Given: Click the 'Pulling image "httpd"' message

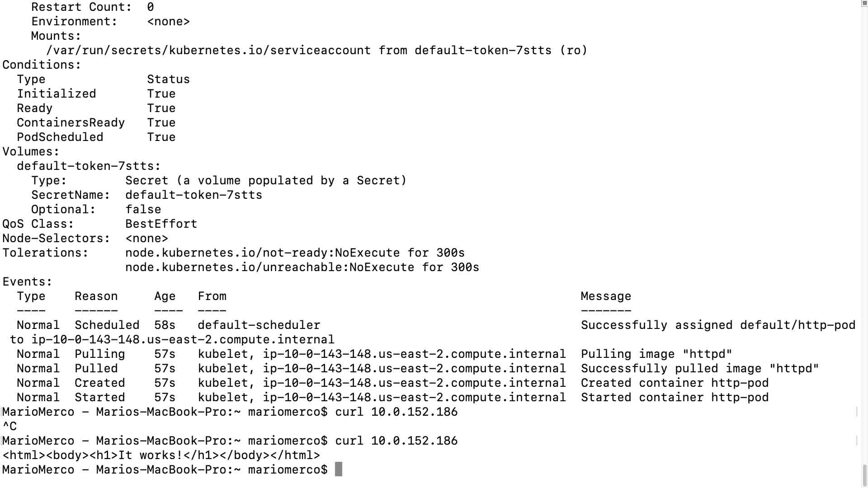Looking at the screenshot, I should 656,354.
